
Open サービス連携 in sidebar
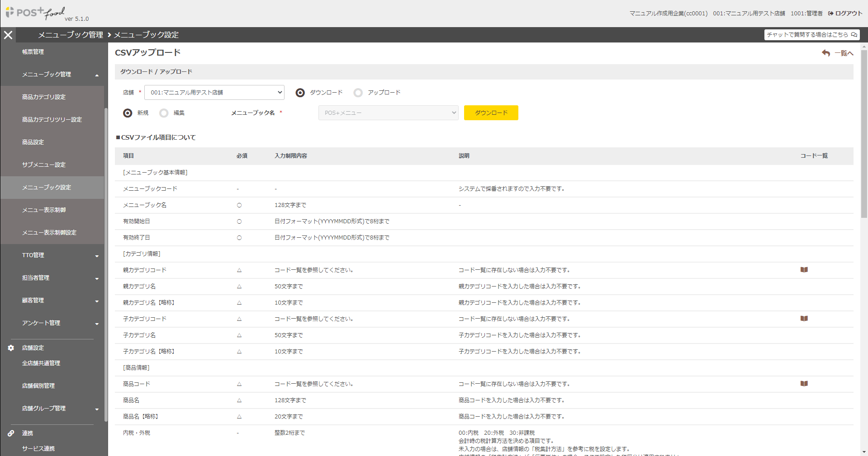point(38,449)
